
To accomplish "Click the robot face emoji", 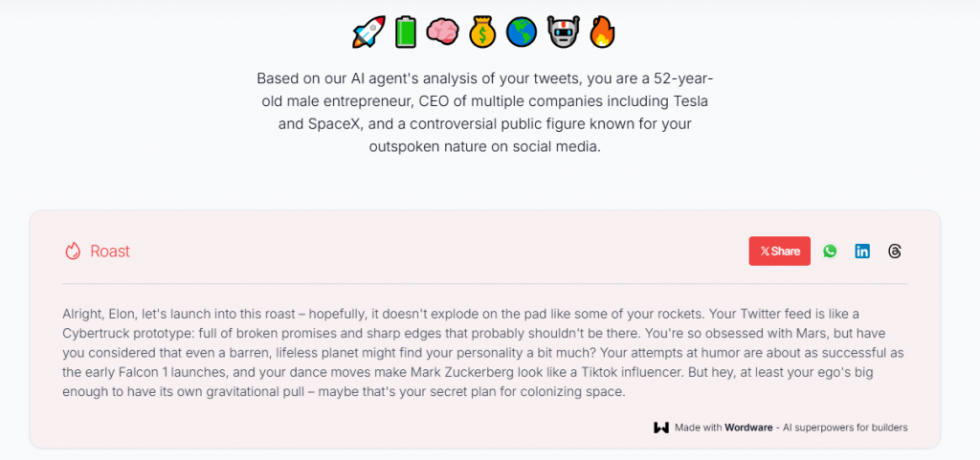I will pyautogui.click(x=562, y=33).
